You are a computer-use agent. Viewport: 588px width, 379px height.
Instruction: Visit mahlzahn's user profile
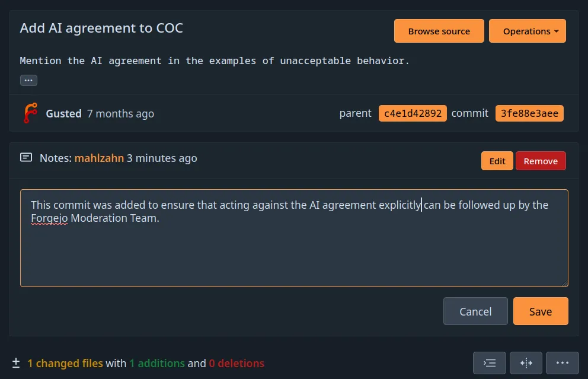click(99, 158)
